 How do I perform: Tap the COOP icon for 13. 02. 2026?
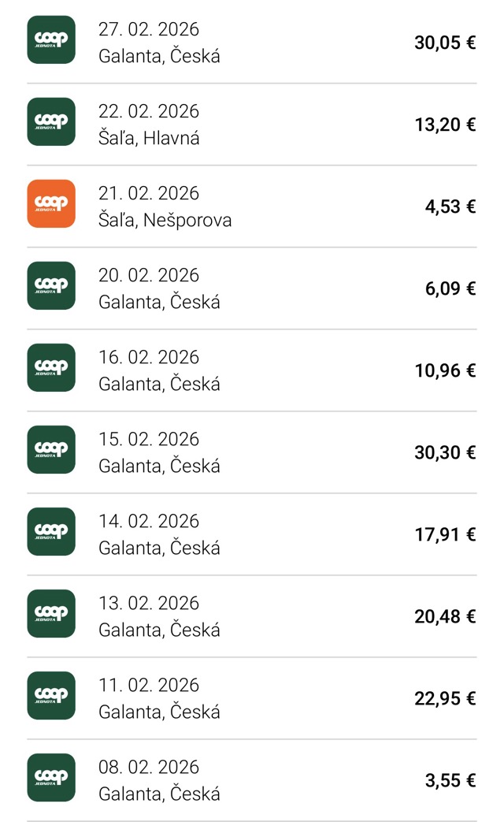pyautogui.click(x=51, y=614)
